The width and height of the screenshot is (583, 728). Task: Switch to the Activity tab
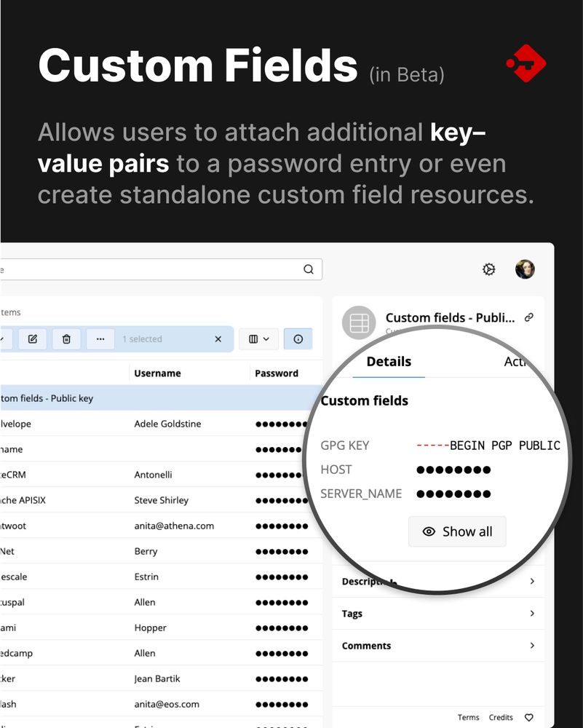tap(515, 362)
